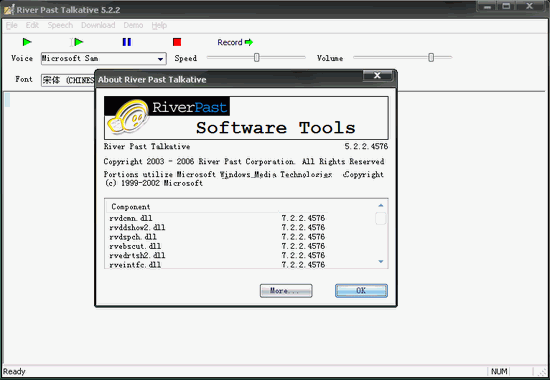Adjust the Volume slider thumb
The width and height of the screenshot is (550, 380).
tap(431, 58)
